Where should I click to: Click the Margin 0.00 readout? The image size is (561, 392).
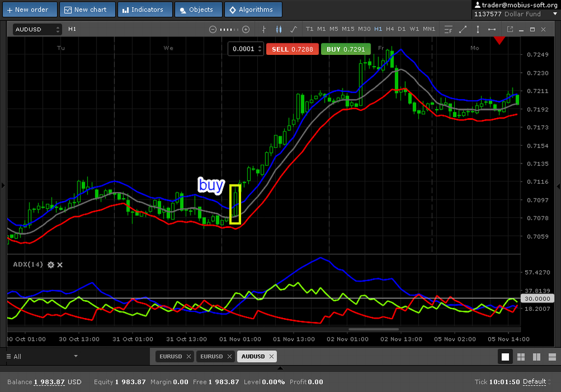[x=169, y=382]
